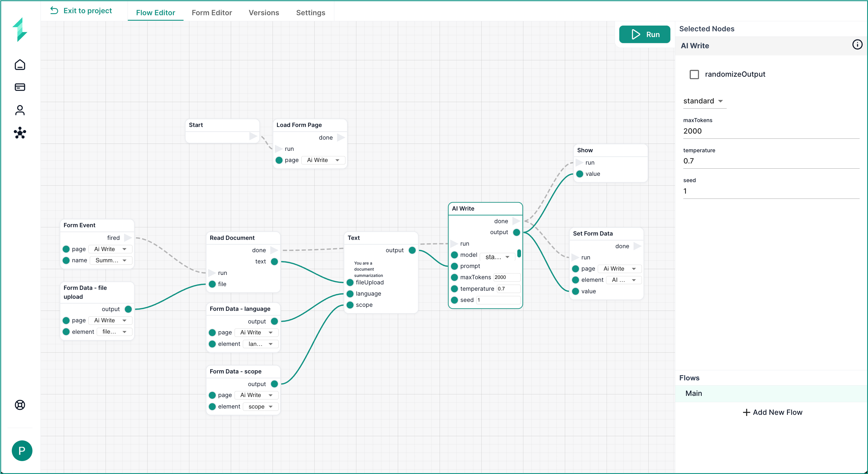
Task: Open Form Data language element dropdown
Action: coord(261,344)
